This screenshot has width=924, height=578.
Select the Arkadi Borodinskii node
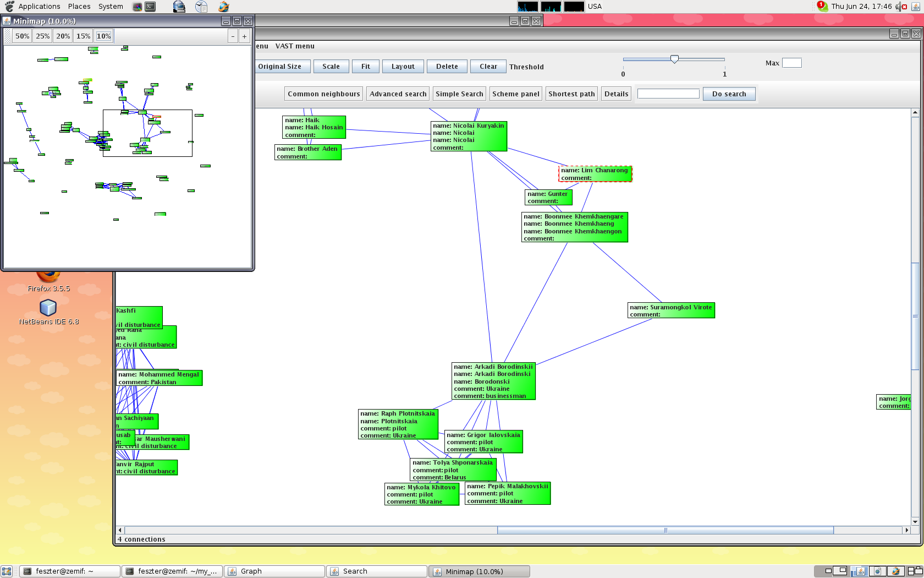point(493,381)
